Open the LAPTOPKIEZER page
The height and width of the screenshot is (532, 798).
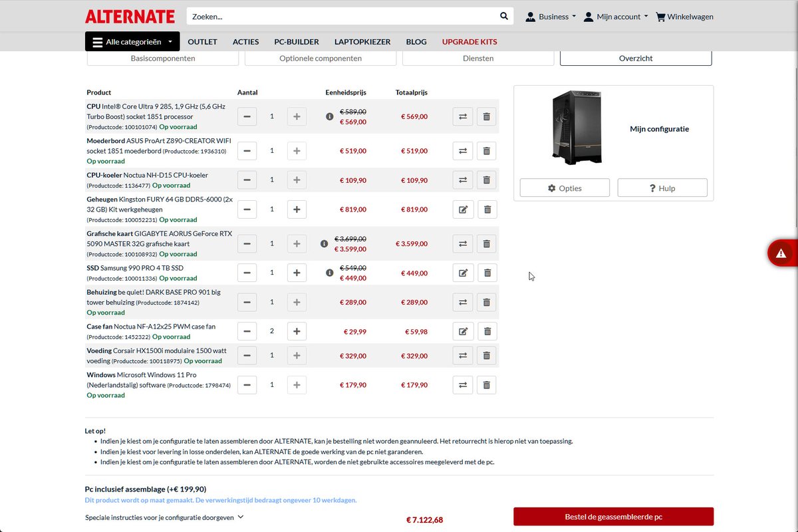(x=362, y=41)
